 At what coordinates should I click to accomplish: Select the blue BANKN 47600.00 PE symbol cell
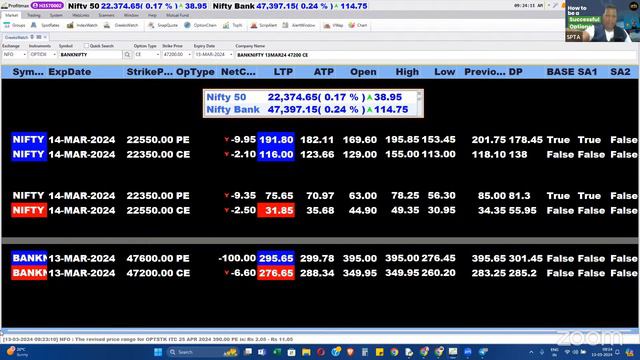[x=29, y=258]
